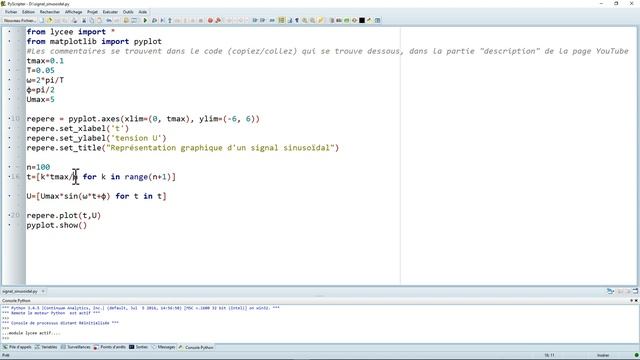
Task: Close the Console Python panel
Action: [x=636, y=300]
